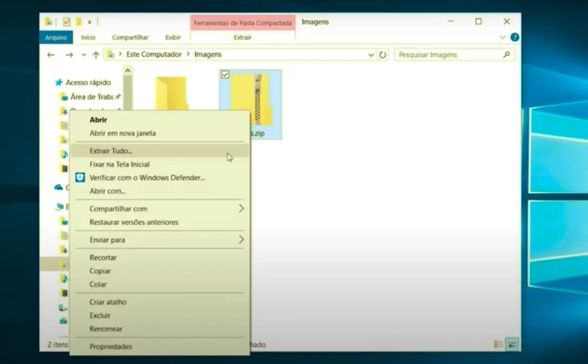This screenshot has width=588, height=364.
Task: Click the up one level arrow
Action: click(96, 55)
